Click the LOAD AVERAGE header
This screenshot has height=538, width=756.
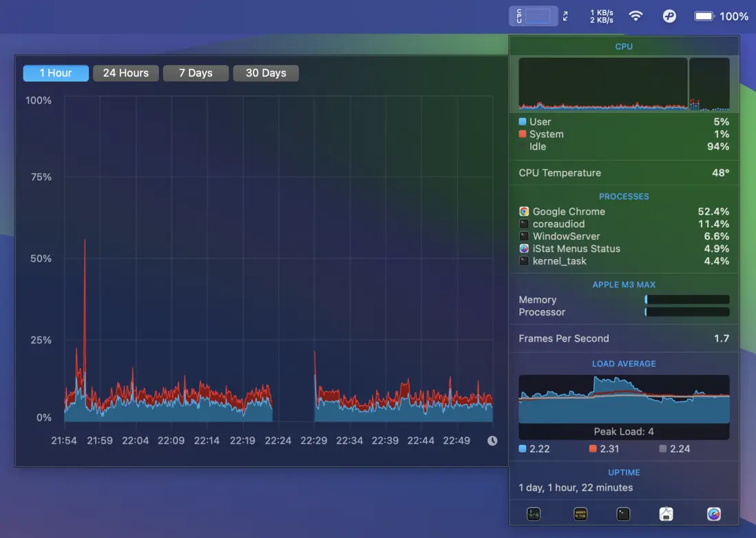(x=624, y=364)
